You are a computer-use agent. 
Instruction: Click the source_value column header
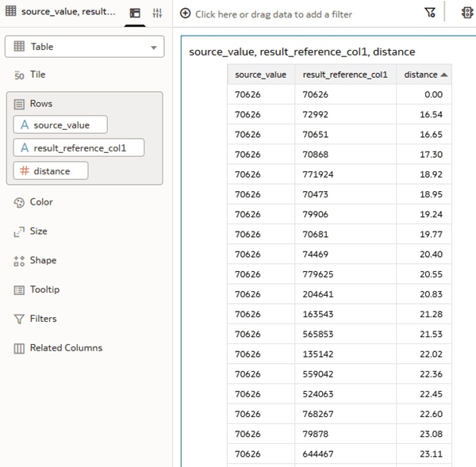click(261, 75)
